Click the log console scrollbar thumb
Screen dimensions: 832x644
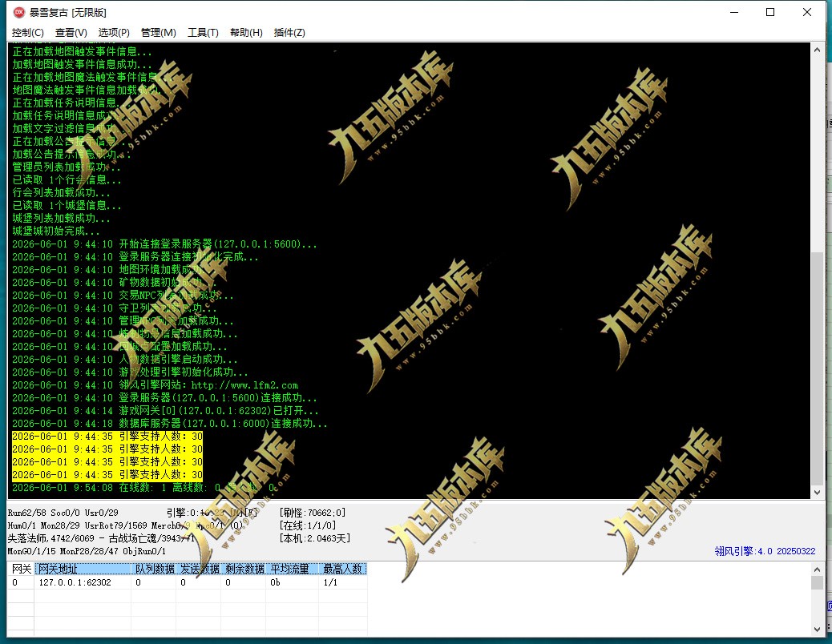(x=817, y=368)
